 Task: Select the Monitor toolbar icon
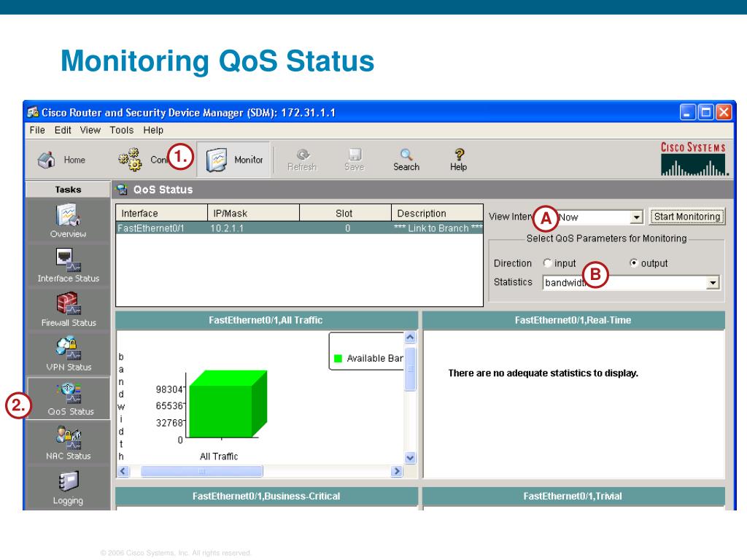coord(217,160)
